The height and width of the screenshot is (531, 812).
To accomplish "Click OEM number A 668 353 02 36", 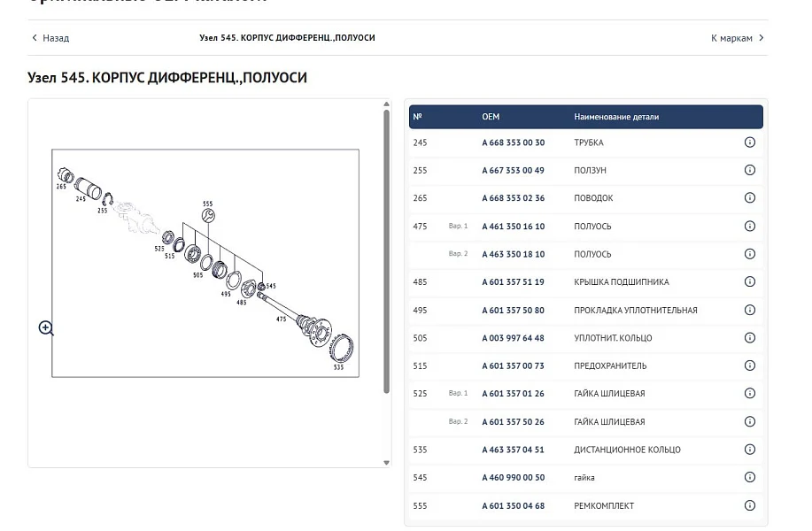I will 514,198.
